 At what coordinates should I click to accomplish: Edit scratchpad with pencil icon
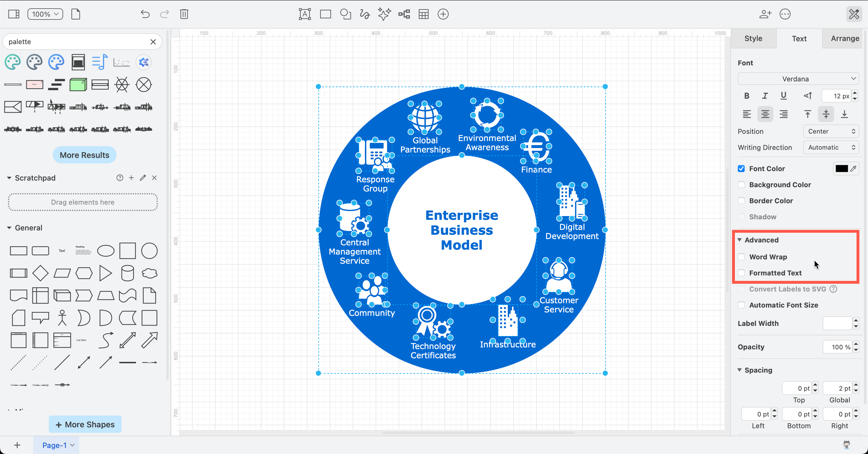click(x=143, y=178)
